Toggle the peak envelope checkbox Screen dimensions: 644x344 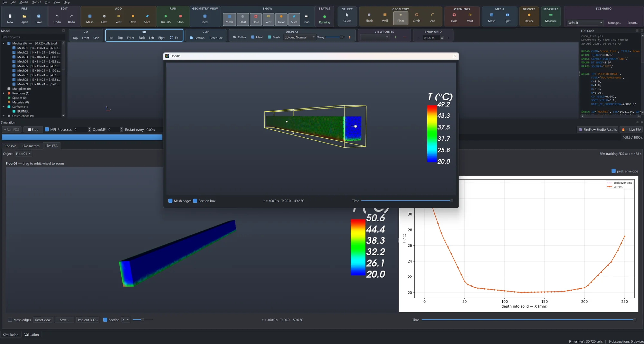pyautogui.click(x=613, y=171)
